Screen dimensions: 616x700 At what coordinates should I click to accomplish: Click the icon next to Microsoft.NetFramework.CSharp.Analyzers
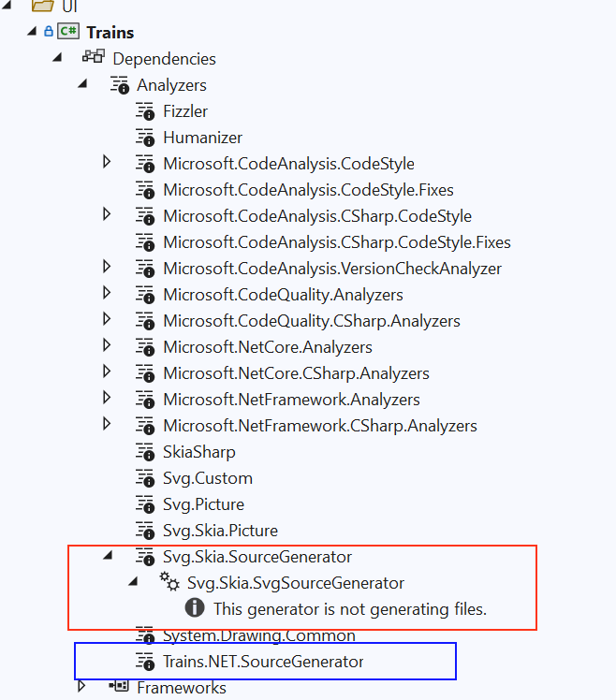pos(145,426)
